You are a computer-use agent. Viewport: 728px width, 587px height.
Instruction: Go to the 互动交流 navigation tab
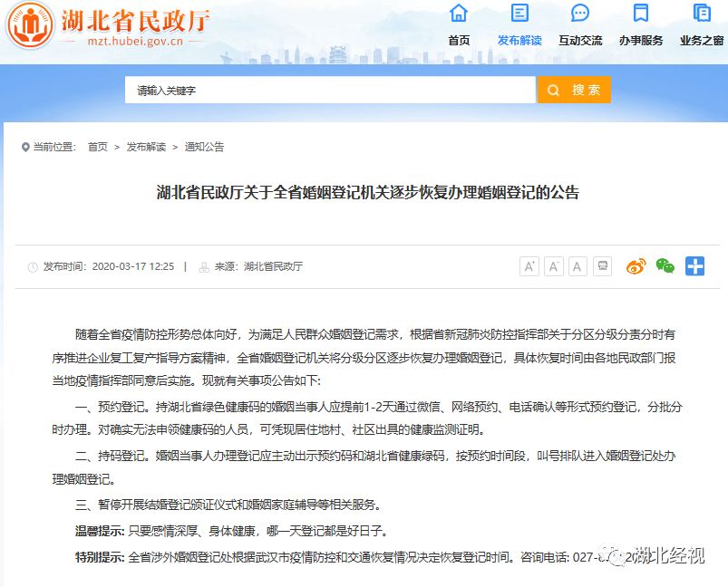pos(580,25)
